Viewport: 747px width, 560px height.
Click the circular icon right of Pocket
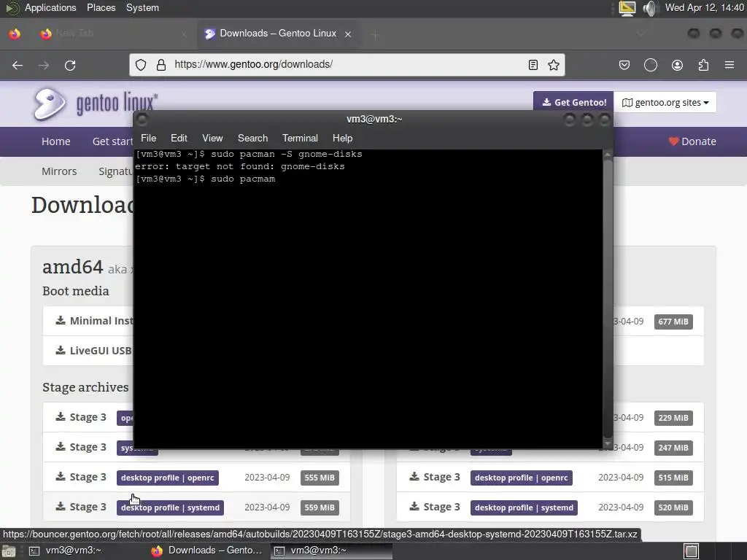[x=650, y=65]
